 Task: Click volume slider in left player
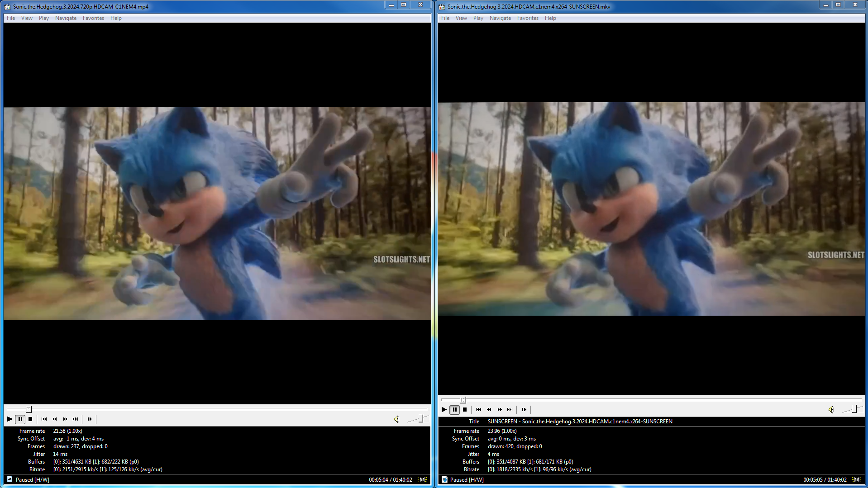click(x=417, y=419)
